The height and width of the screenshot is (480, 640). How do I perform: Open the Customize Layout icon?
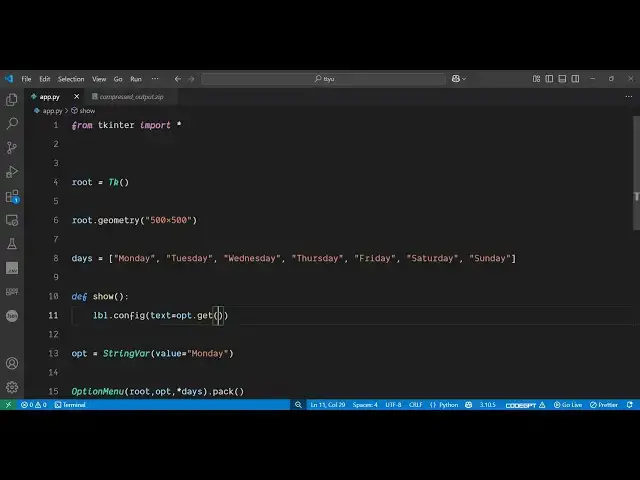click(x=536, y=79)
